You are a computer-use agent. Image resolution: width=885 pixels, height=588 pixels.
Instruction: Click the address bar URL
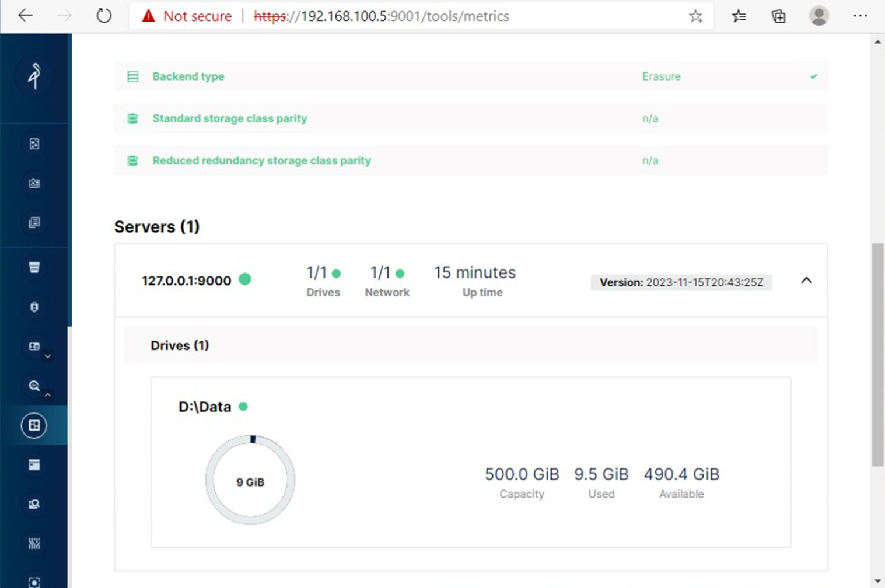tap(382, 16)
